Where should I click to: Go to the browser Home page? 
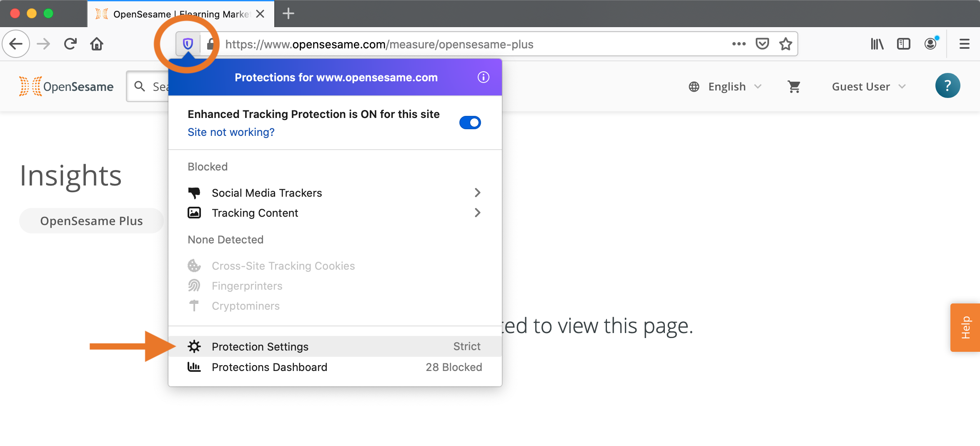(x=97, y=44)
